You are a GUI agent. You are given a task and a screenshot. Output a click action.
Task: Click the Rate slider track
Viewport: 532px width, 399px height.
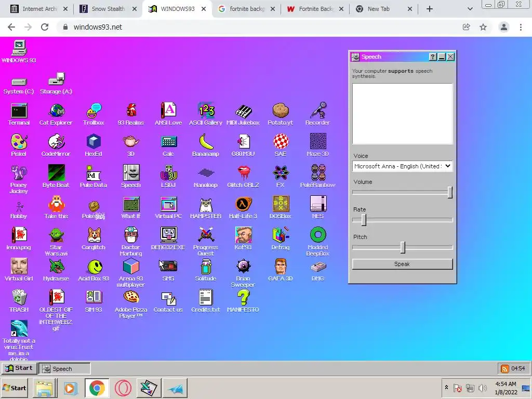click(x=402, y=220)
